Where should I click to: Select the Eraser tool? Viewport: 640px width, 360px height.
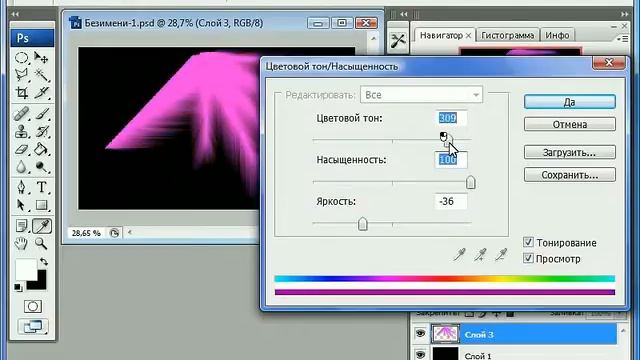pyautogui.click(x=22, y=149)
